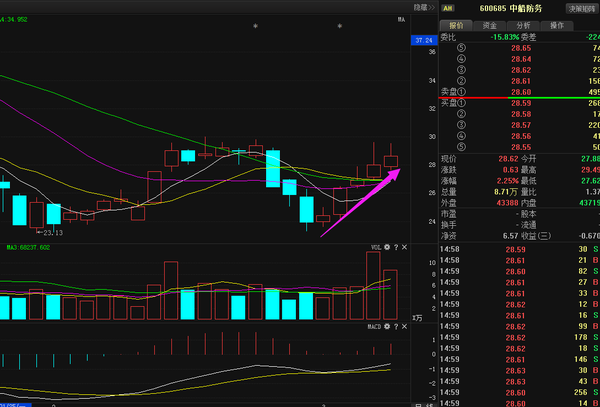
Task: Click the first star info marker above the chart
Action: pyautogui.click(x=255, y=26)
